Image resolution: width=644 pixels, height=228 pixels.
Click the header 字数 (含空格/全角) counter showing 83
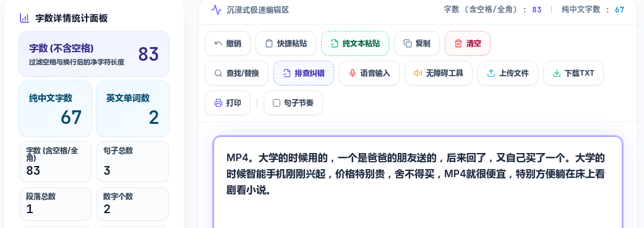(493, 9)
